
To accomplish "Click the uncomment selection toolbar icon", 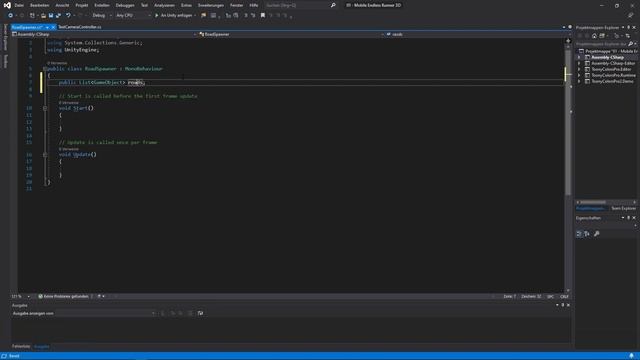I will pyautogui.click(x=253, y=16).
